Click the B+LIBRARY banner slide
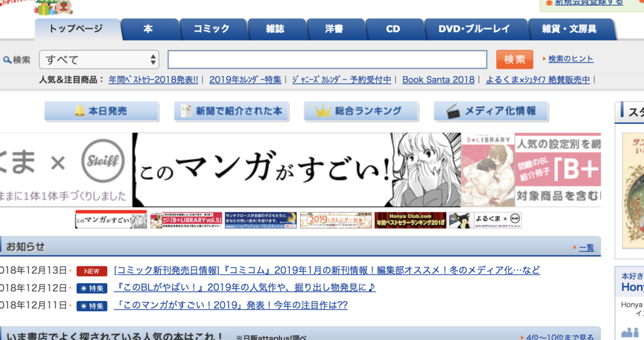644x340 pixels. tap(531, 170)
